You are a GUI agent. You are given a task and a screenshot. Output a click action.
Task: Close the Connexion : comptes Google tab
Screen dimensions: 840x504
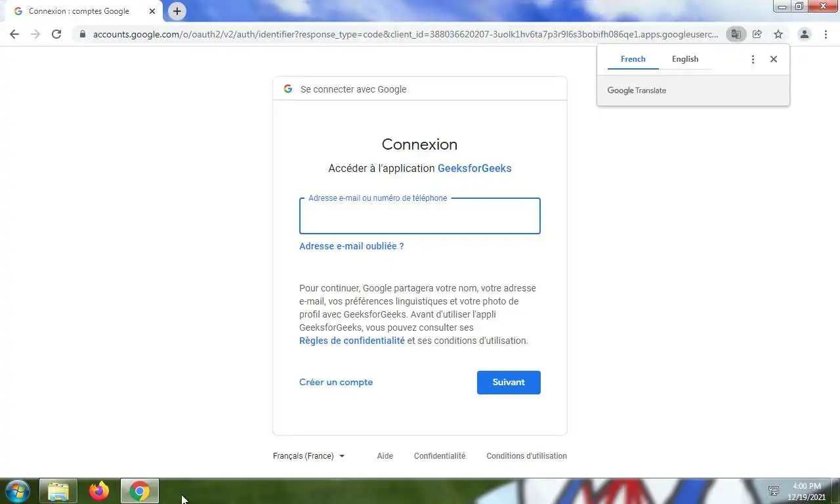[152, 11]
